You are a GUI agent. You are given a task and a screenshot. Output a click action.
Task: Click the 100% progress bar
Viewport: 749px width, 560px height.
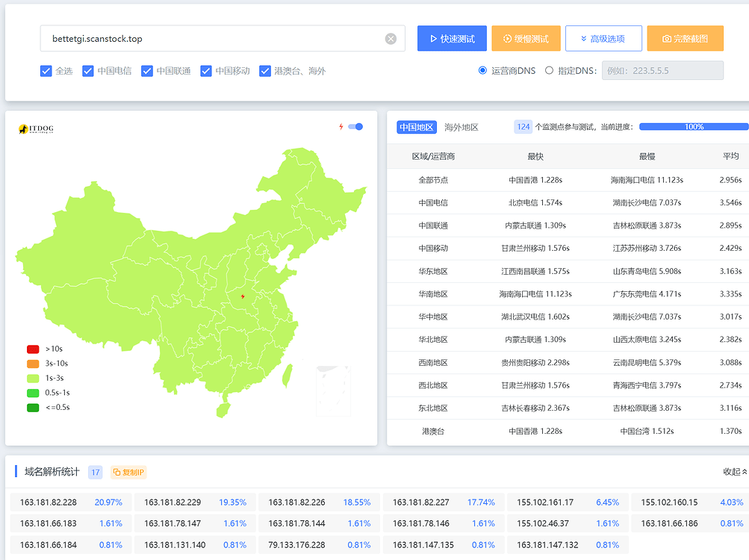tap(694, 127)
